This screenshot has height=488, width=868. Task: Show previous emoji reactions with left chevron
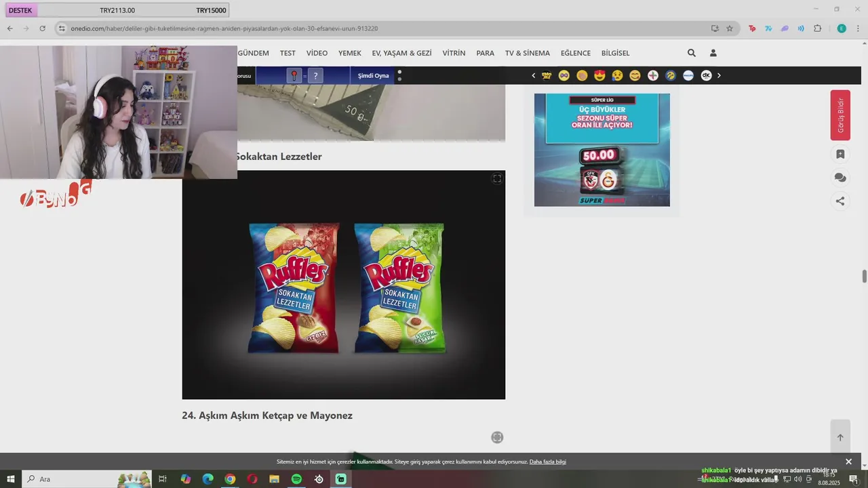(534, 75)
